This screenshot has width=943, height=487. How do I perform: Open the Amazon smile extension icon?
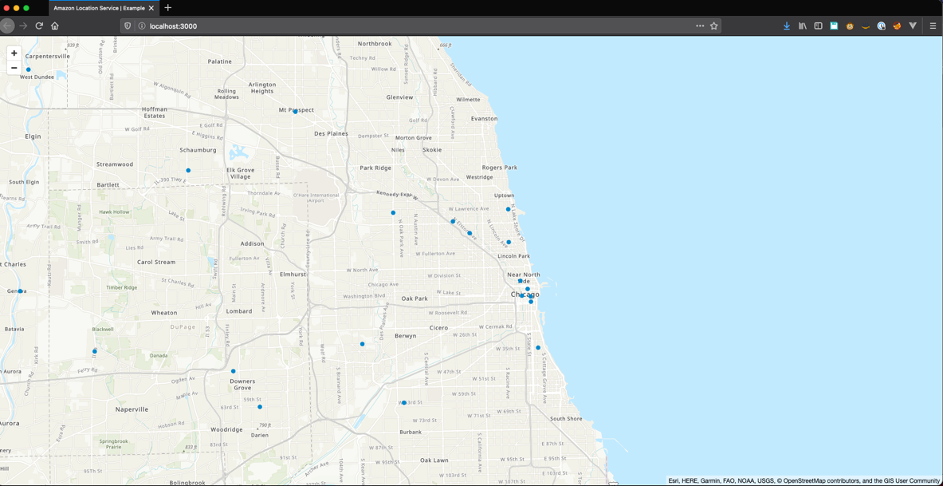coord(865,26)
